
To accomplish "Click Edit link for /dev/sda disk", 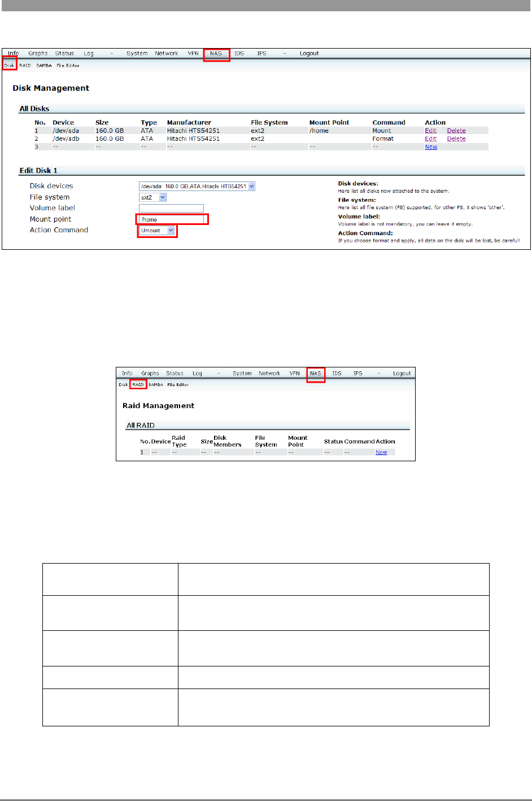I will [430, 131].
